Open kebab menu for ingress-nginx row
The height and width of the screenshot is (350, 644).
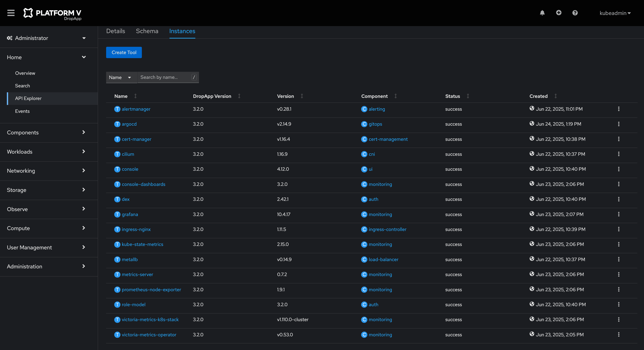coord(619,229)
